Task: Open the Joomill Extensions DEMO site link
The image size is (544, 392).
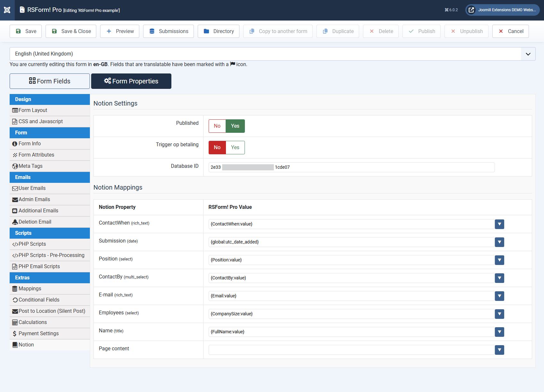Action: (502, 10)
